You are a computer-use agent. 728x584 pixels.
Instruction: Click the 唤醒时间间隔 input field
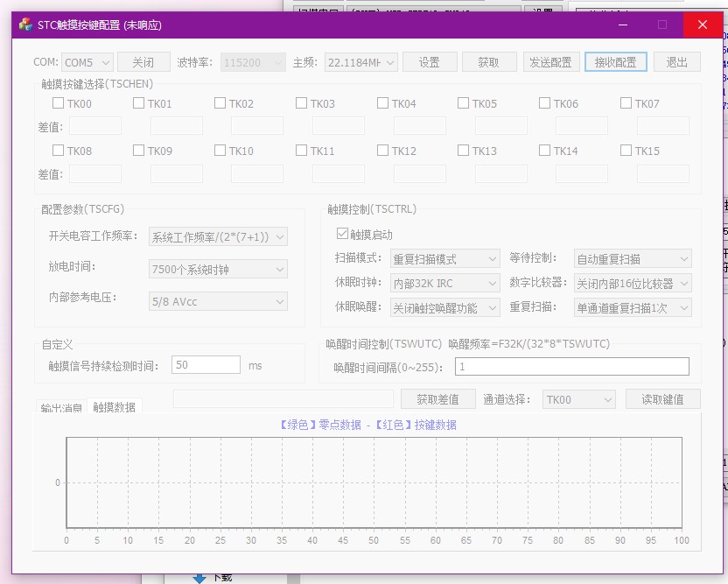coord(572,366)
